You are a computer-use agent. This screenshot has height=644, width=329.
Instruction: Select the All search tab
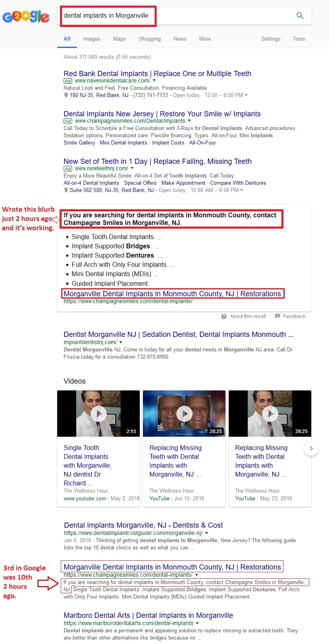(67, 39)
